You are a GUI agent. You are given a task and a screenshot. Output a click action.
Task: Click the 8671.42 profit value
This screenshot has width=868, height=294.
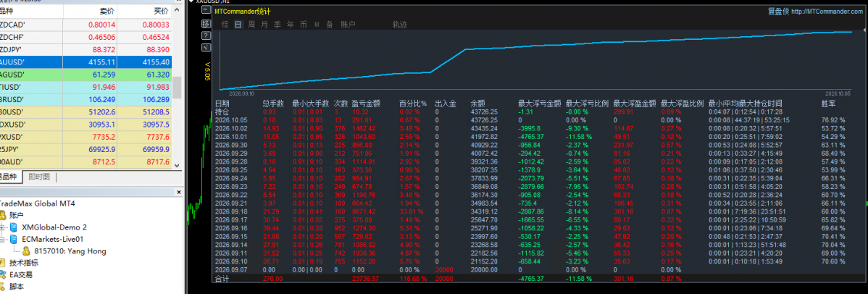pyautogui.click(x=366, y=211)
